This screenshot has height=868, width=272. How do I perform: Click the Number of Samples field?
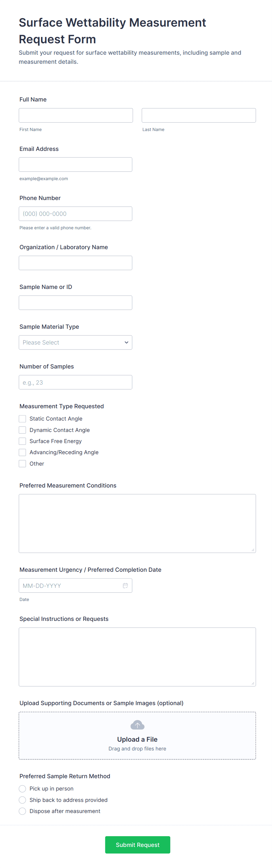75,382
